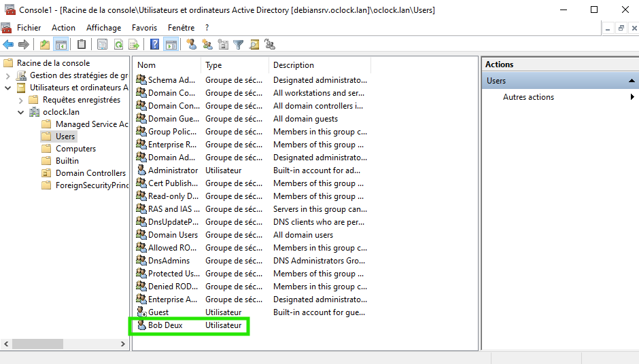Screen dimensions: 639x364
Task: Toggle the action pane toolbar button
Action: 171,45
